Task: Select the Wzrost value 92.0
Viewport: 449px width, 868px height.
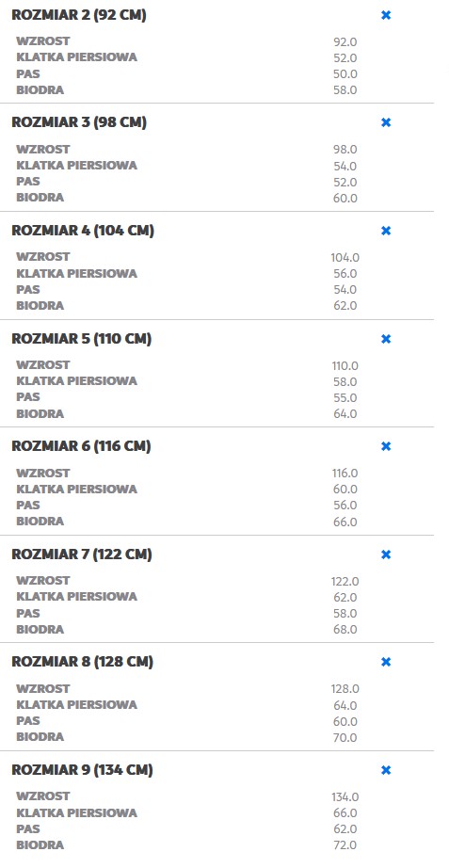Action: point(345,42)
